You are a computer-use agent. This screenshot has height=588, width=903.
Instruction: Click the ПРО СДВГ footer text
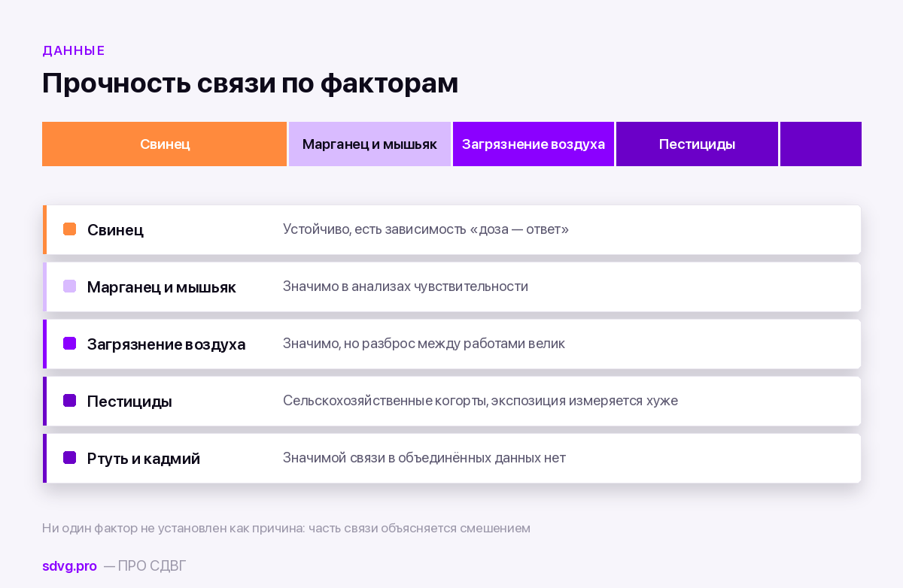152,566
